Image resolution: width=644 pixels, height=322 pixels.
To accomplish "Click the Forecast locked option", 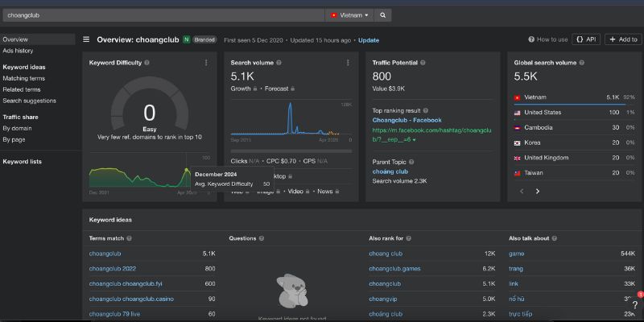I will pyautogui.click(x=279, y=89).
